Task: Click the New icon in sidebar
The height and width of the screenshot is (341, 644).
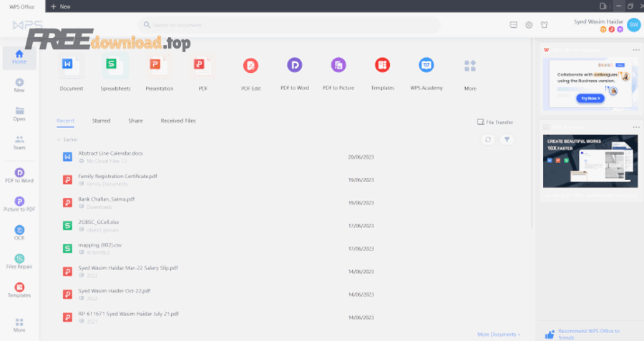Action: click(x=19, y=85)
